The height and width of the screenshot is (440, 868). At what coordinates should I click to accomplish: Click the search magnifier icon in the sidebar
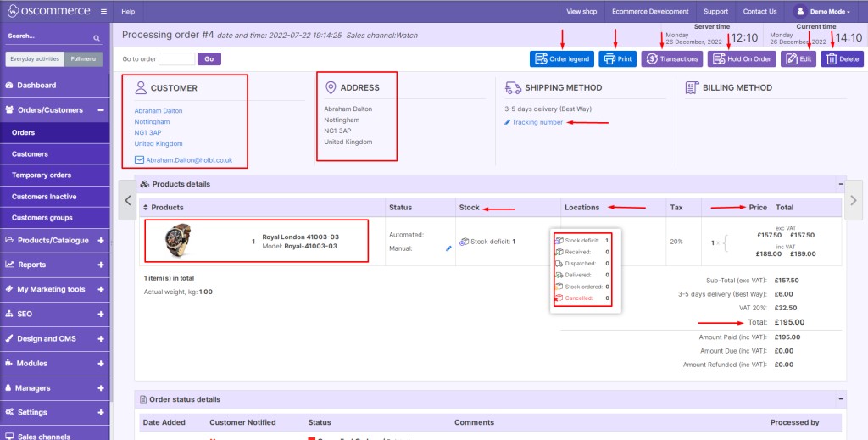tap(97, 38)
